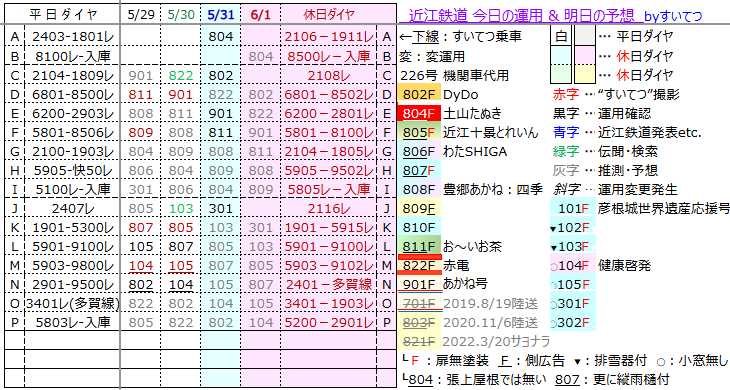Click the weekday cell 8100レ-入庫
Screen dimensions: 730x390
click(x=73, y=56)
